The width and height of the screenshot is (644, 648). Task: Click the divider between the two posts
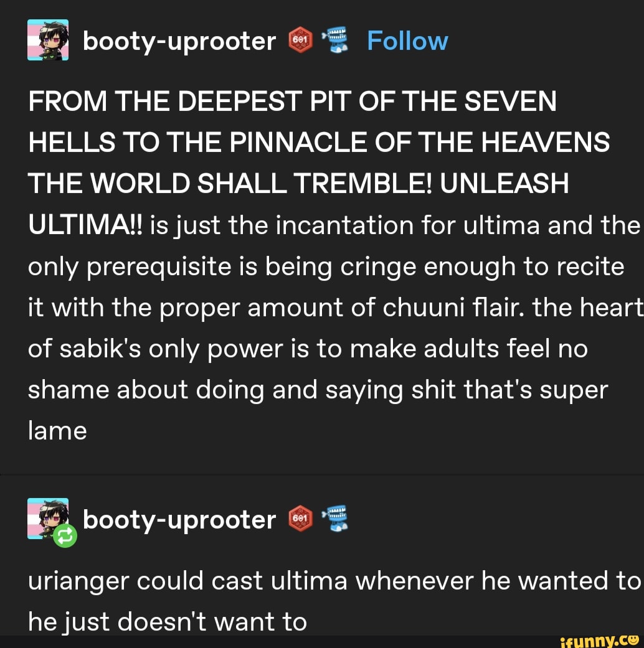click(x=322, y=473)
